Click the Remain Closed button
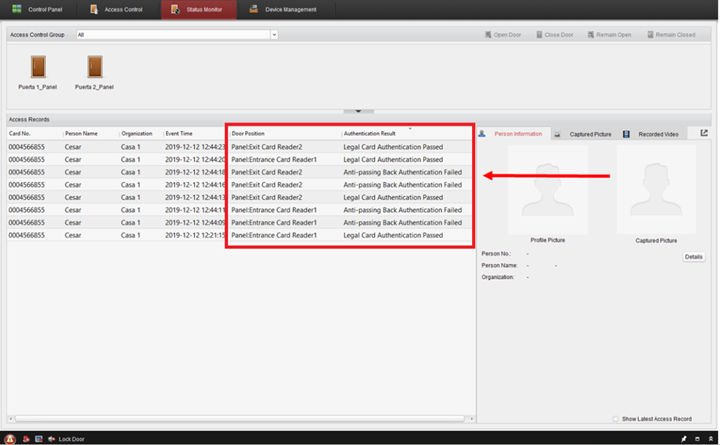 tap(671, 35)
